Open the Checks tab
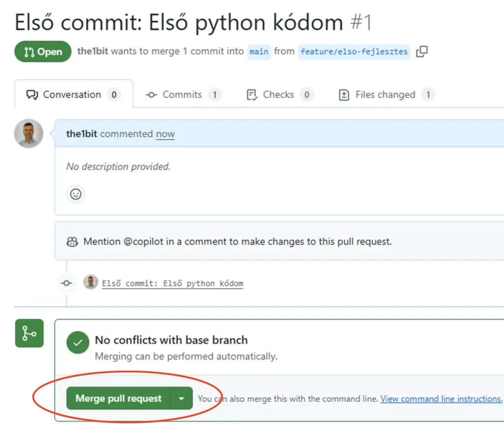The image size is (504, 446). pos(279,94)
